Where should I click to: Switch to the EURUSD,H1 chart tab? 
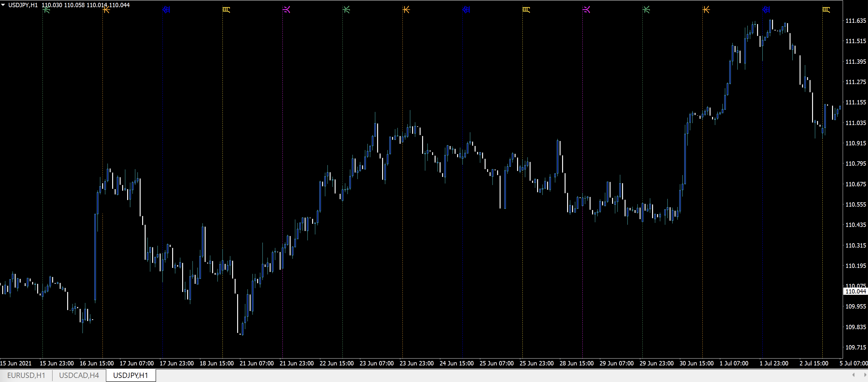coord(26,375)
